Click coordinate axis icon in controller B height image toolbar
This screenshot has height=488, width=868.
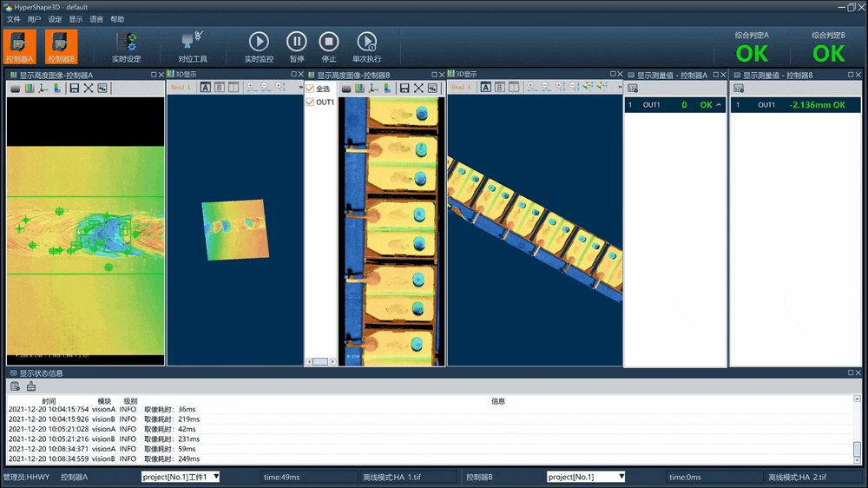[373, 88]
